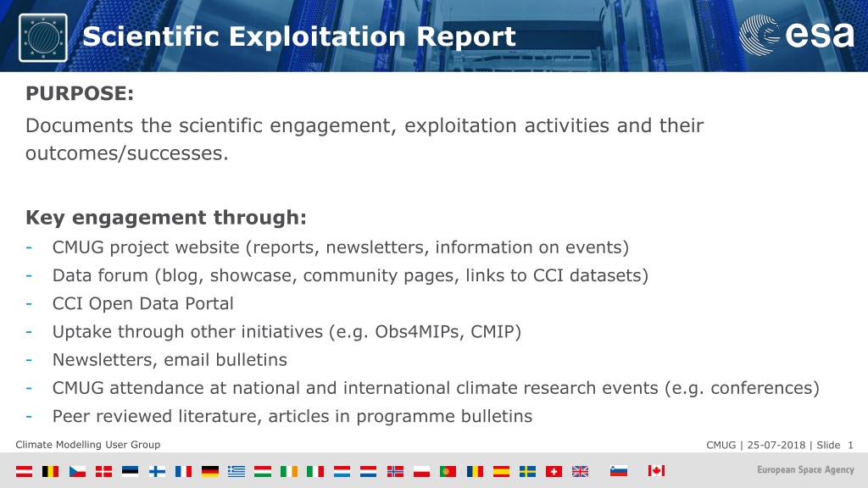This screenshot has width=868, height=488.
Task: Click the Portugal flag icon
Action: [x=448, y=471]
